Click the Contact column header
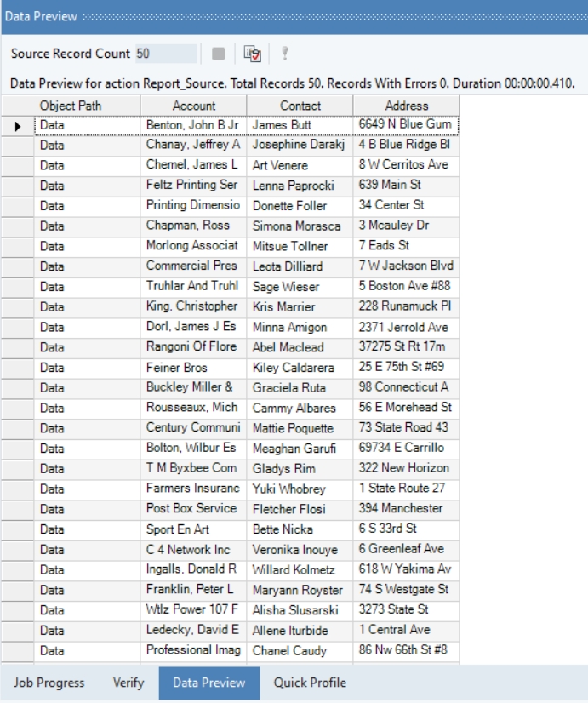This screenshot has width=588, height=703. pyautogui.click(x=300, y=106)
